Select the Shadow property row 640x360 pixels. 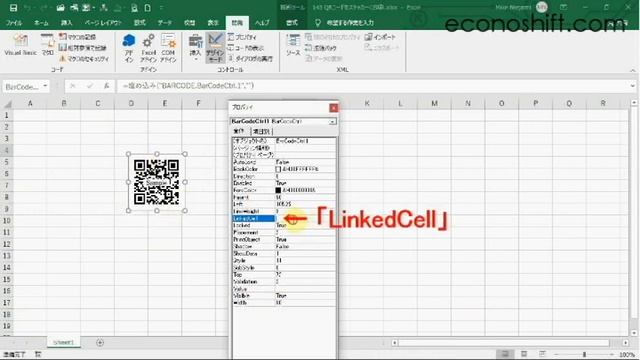(x=284, y=247)
